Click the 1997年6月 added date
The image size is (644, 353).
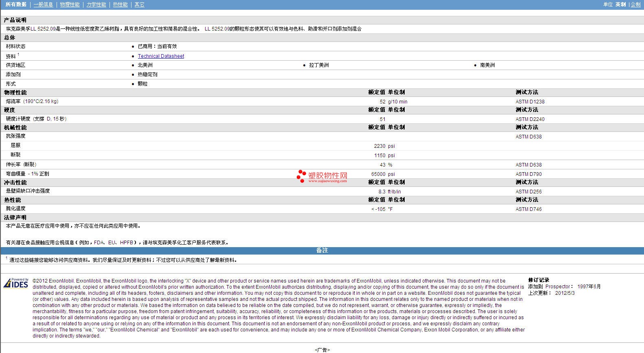pos(589,287)
